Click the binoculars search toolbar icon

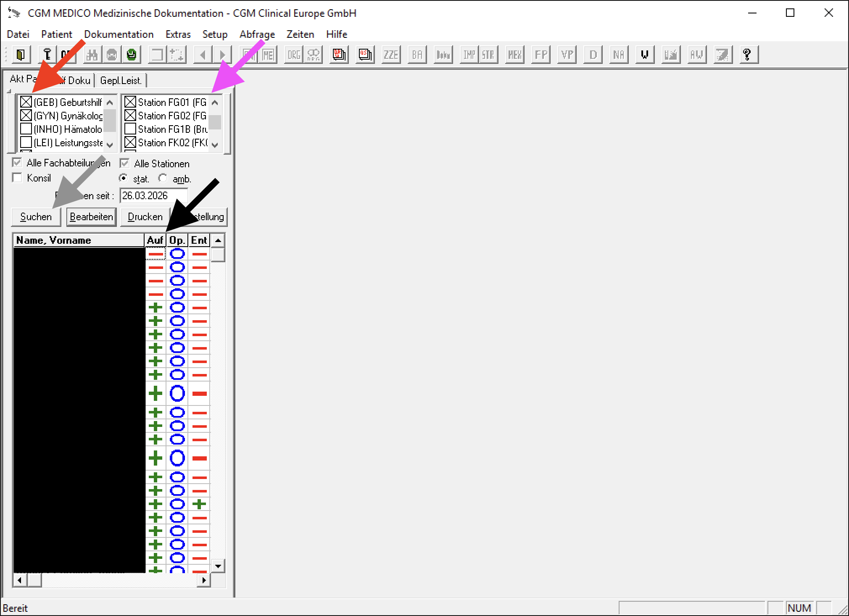pos(92,55)
